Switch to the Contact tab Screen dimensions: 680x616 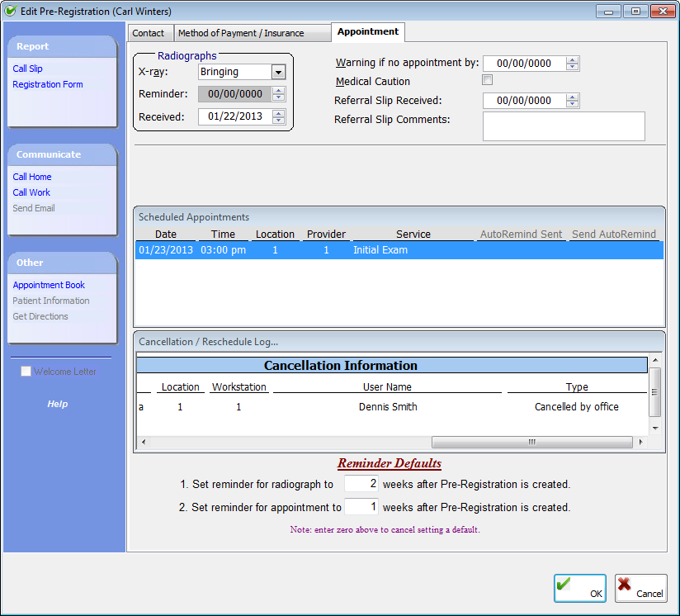pyautogui.click(x=149, y=33)
